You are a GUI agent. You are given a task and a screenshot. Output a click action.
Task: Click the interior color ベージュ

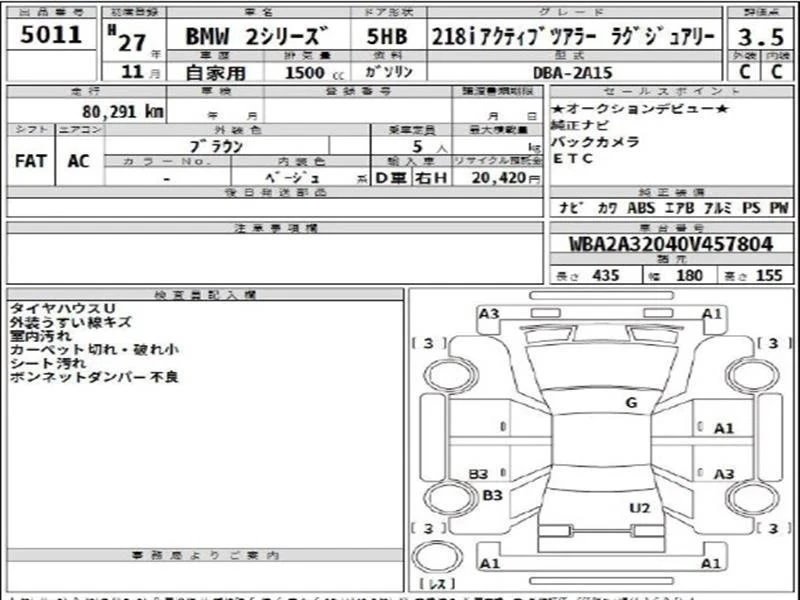point(293,178)
